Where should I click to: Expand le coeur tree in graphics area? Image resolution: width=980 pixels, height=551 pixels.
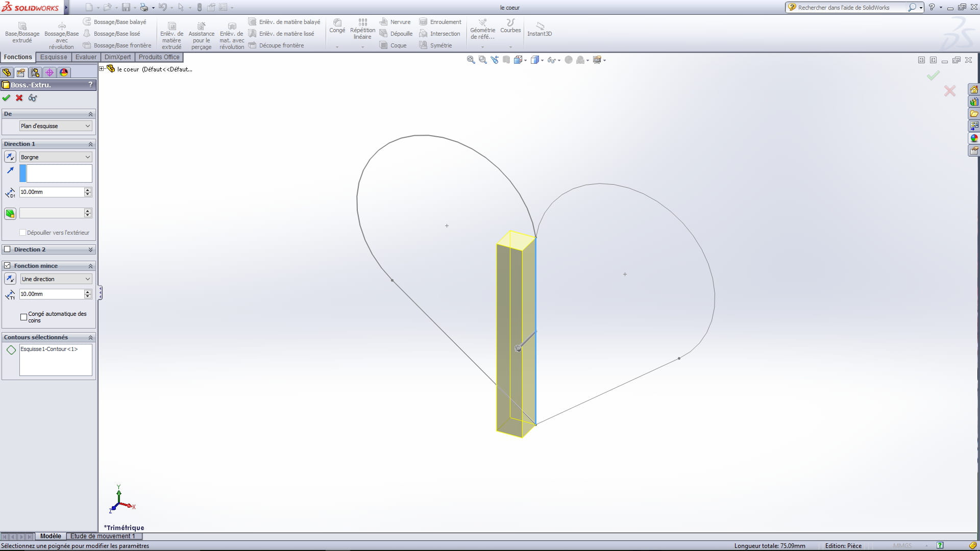coord(102,69)
